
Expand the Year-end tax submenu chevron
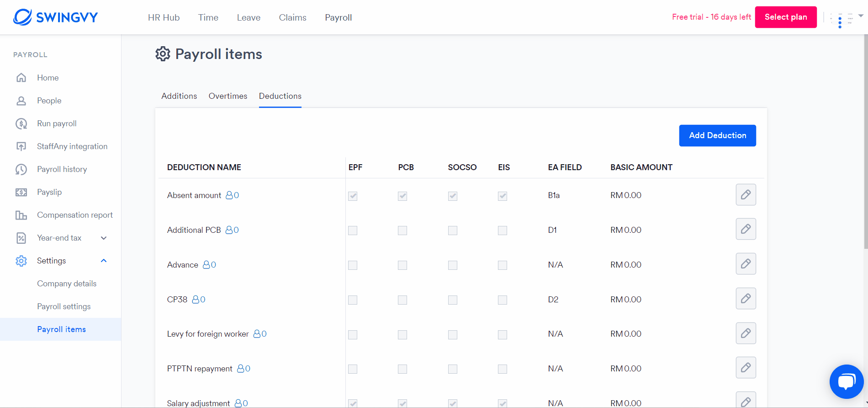(x=104, y=238)
